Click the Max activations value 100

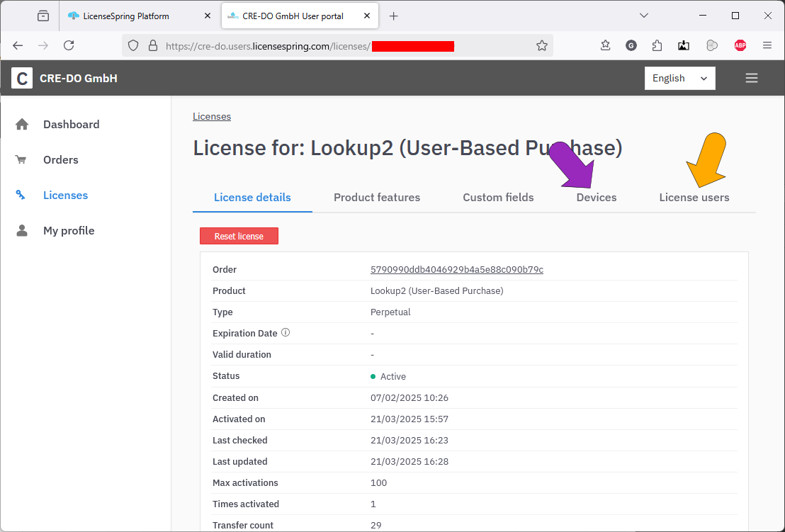click(x=378, y=483)
